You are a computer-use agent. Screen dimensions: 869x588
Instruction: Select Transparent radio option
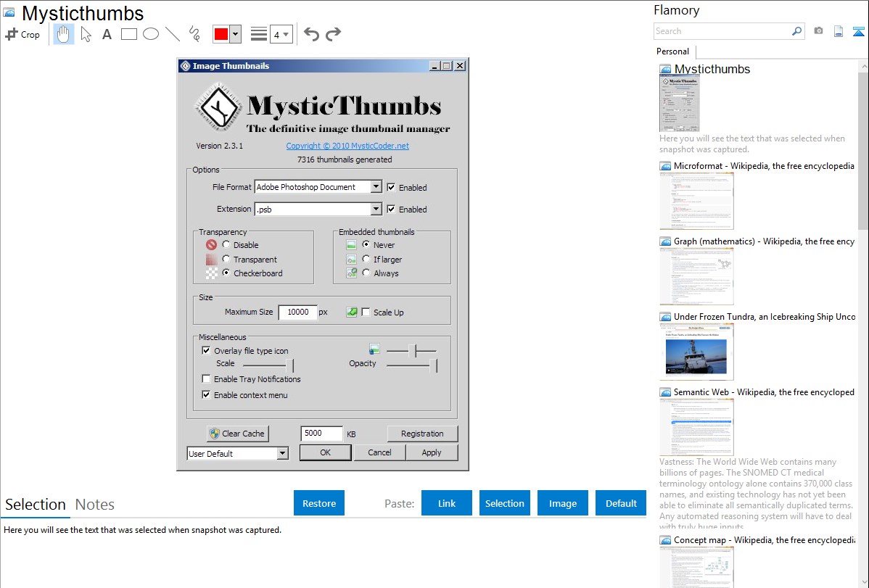click(x=226, y=259)
